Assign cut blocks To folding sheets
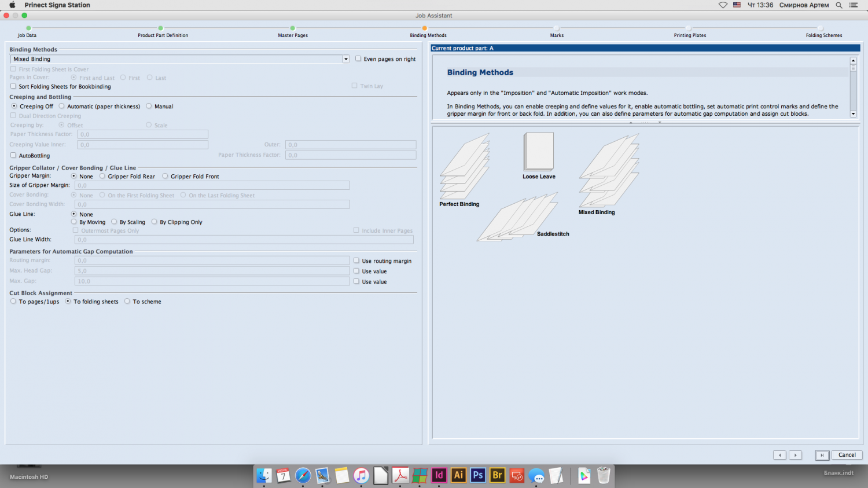This screenshot has height=488, width=868. [x=68, y=301]
